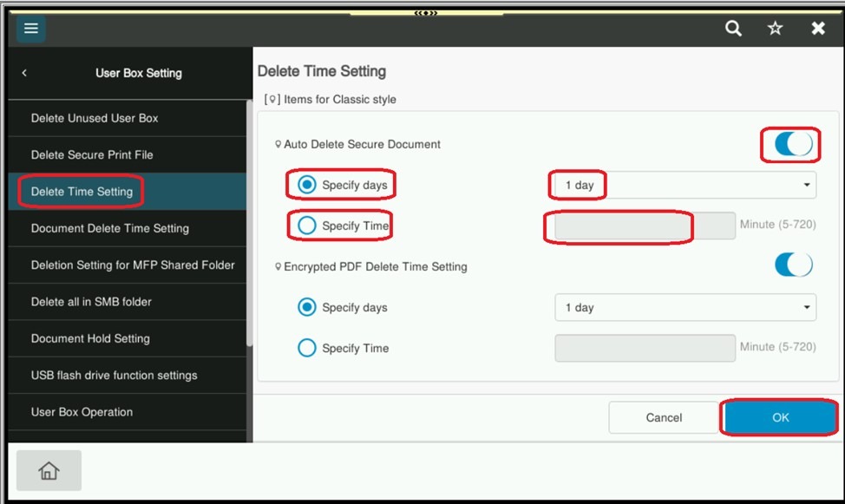Select Specify days under Encrypted PDF Delete
The image size is (845, 504).
tap(307, 307)
